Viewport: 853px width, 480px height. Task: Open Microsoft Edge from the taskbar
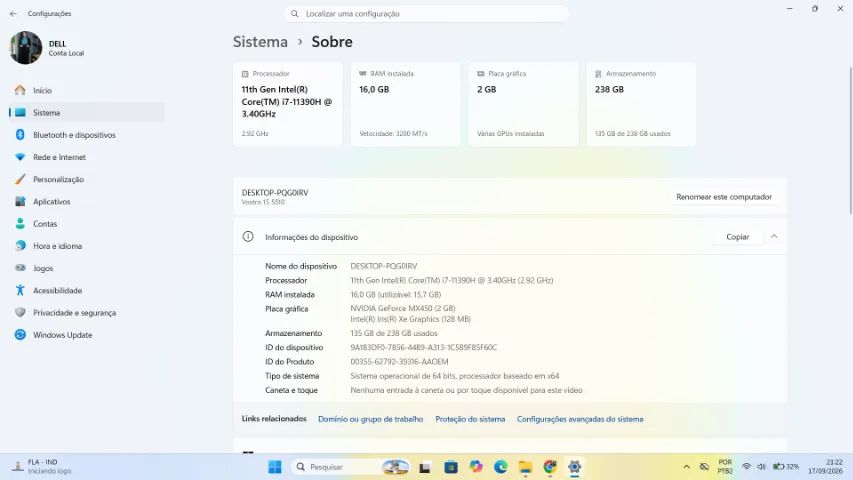[x=500, y=467]
